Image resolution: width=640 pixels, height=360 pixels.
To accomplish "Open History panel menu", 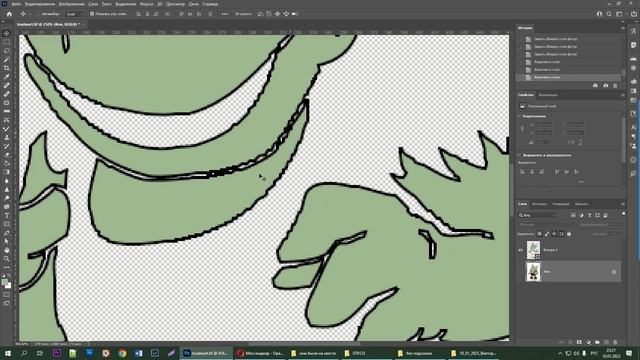I will click(x=623, y=28).
